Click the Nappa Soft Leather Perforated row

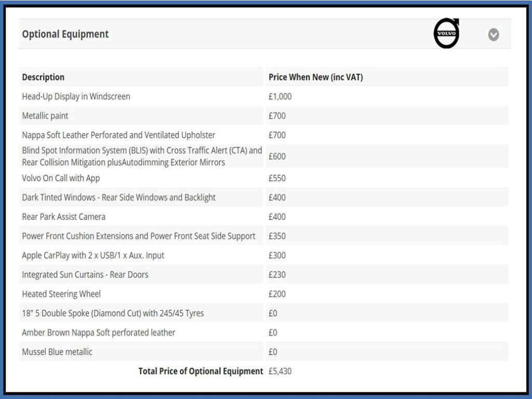(118, 135)
